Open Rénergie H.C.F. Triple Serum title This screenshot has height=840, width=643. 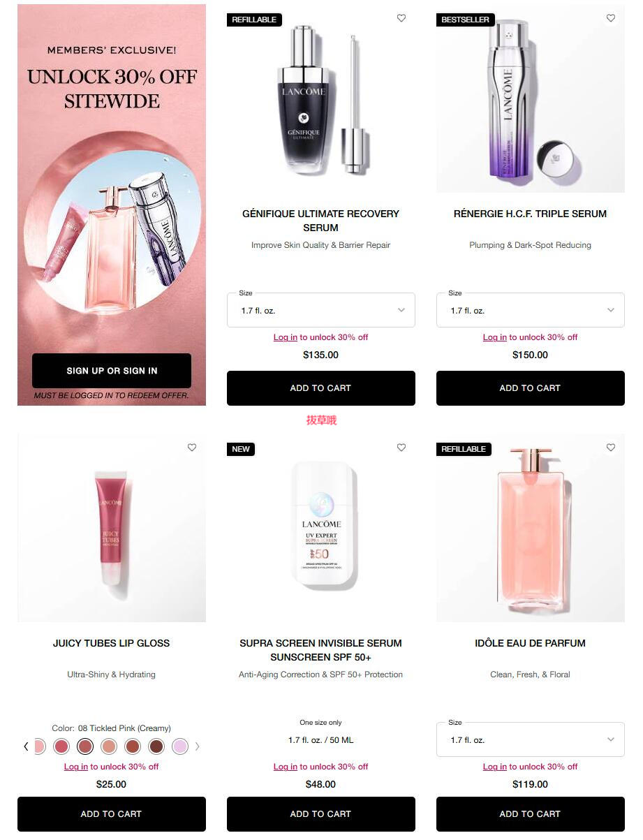[531, 214]
